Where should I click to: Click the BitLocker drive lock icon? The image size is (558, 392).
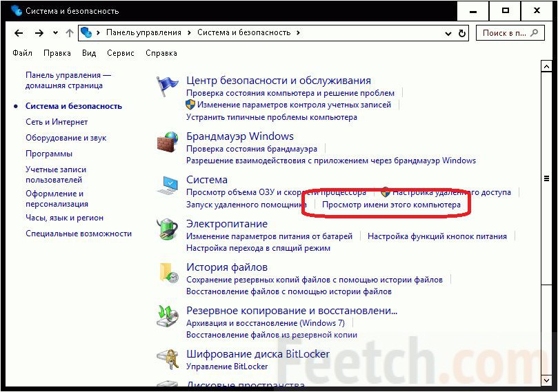click(167, 360)
